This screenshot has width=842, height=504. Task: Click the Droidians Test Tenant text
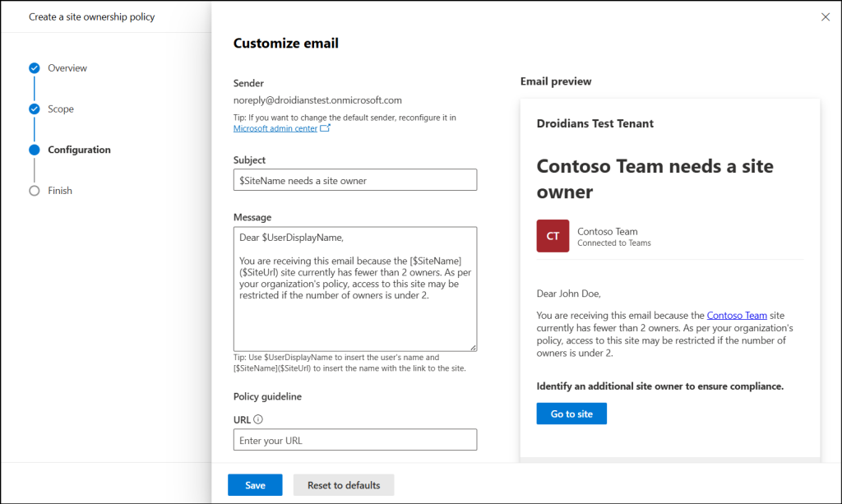pyautogui.click(x=595, y=123)
